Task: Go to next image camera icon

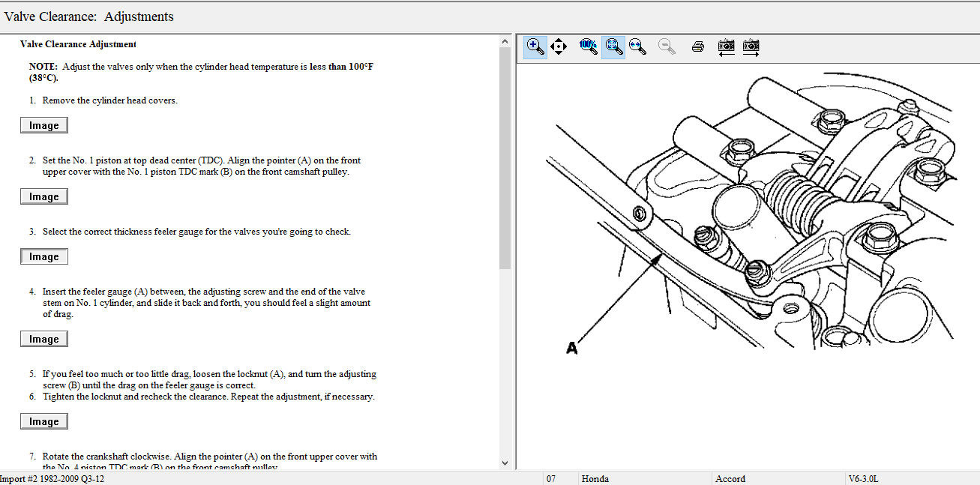Action: coord(751,46)
